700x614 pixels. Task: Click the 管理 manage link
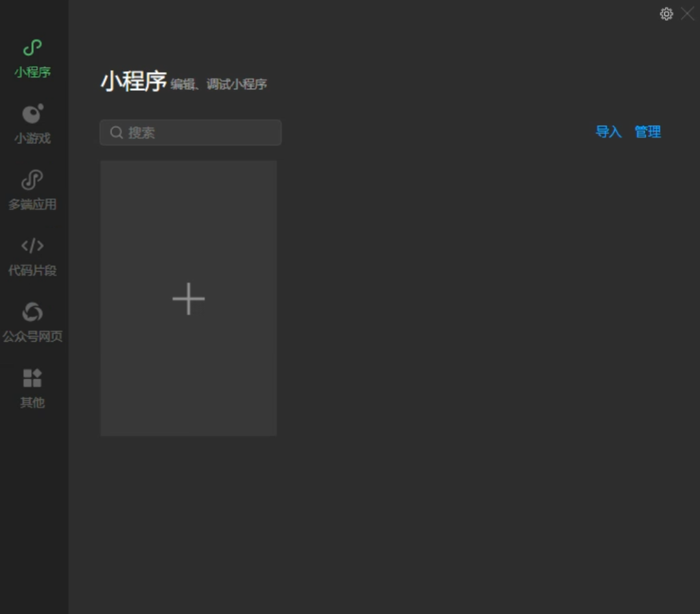(x=647, y=132)
